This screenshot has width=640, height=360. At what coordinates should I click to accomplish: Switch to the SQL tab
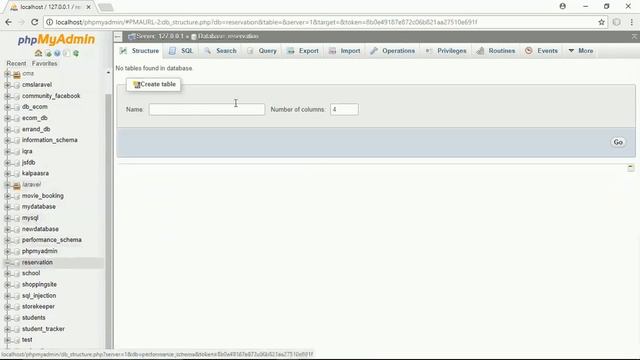pos(181,51)
